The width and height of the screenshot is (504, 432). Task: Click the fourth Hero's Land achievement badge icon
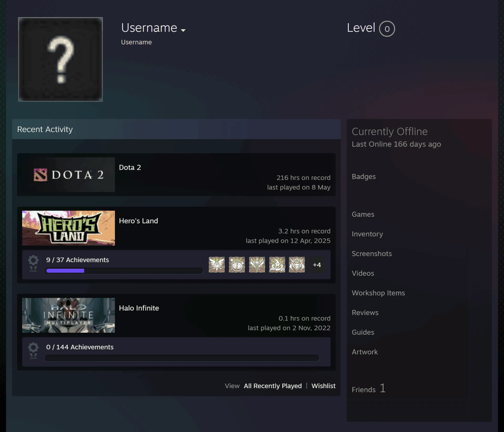pyautogui.click(x=277, y=265)
